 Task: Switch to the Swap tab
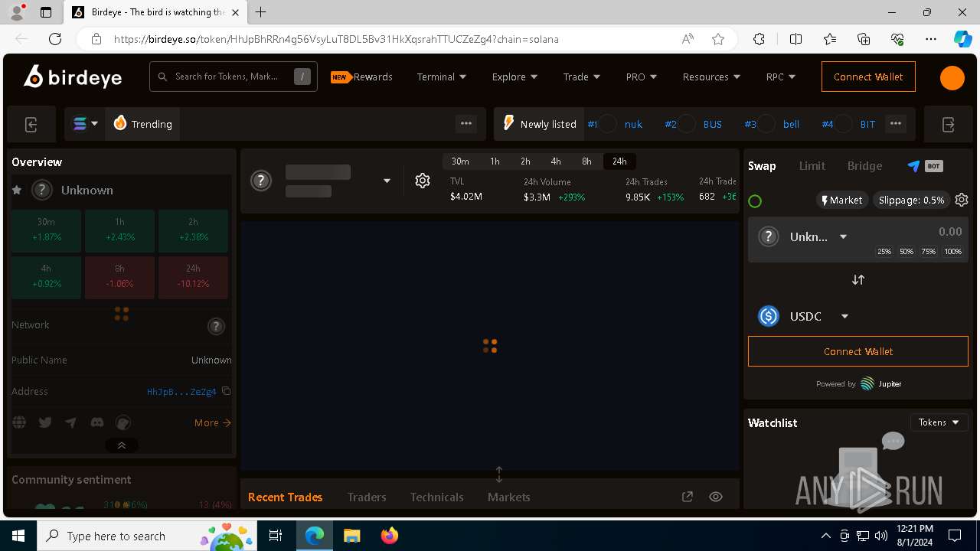[762, 166]
